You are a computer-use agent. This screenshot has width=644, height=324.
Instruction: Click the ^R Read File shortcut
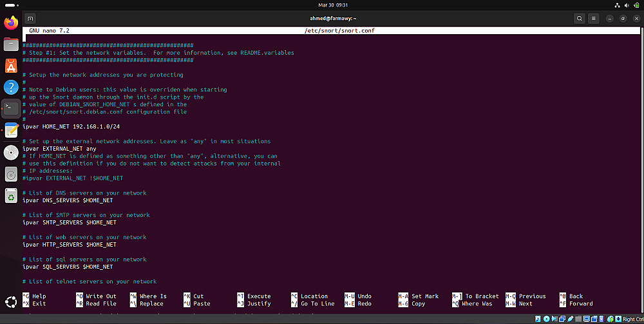click(x=96, y=303)
